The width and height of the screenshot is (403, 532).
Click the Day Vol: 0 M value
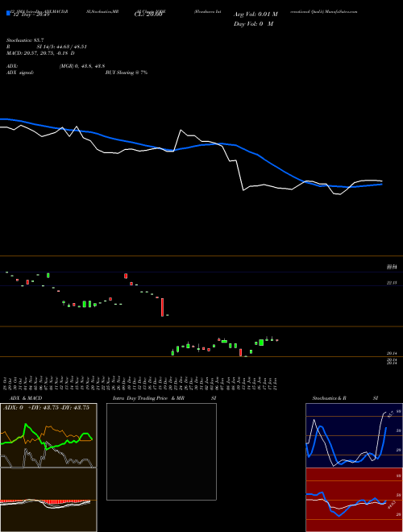pos(253,23)
